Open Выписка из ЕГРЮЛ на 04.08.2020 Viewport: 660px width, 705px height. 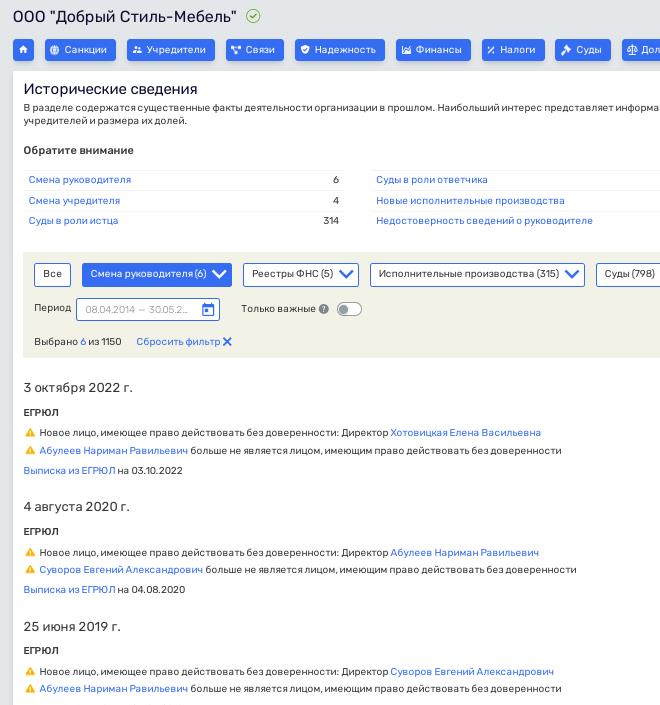(69, 589)
